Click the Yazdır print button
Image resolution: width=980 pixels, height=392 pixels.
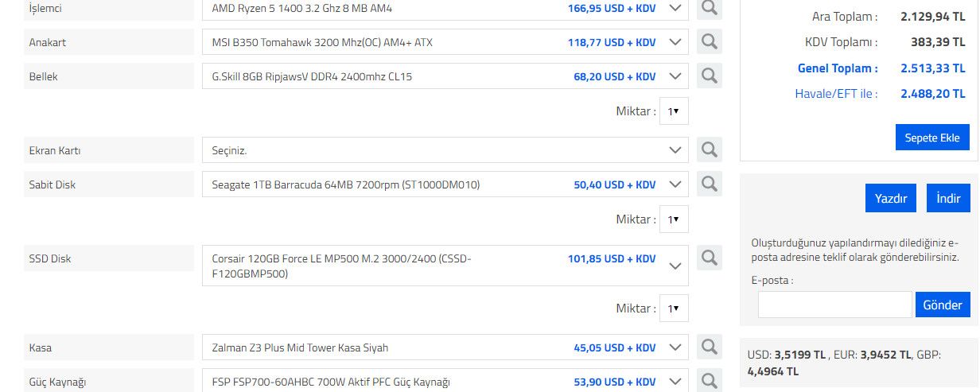pos(891,198)
